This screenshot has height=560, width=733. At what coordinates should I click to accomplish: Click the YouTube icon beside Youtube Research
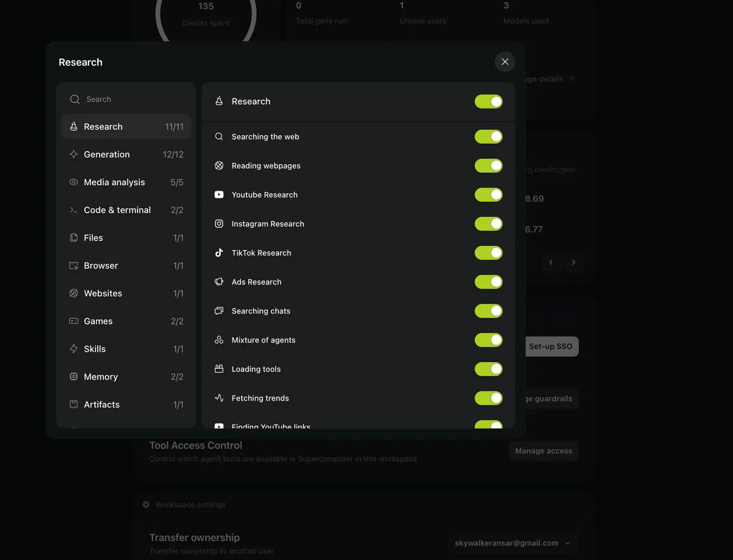[x=219, y=194]
